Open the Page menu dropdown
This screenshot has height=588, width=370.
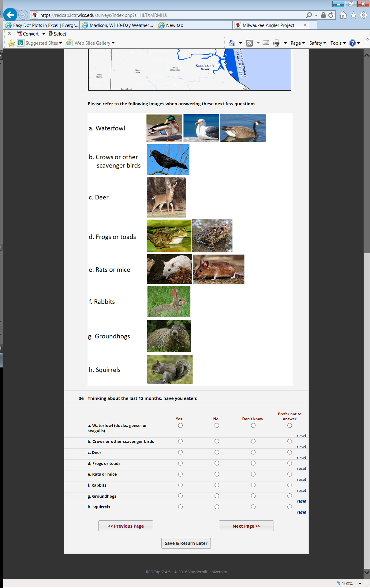pos(298,43)
